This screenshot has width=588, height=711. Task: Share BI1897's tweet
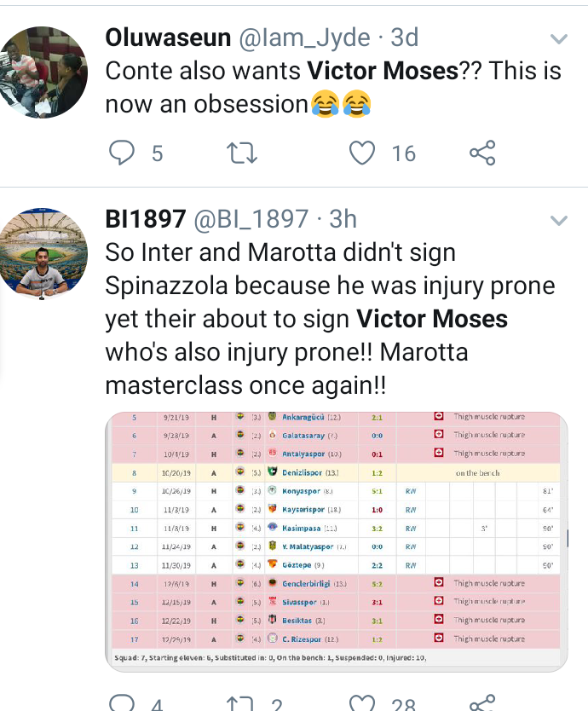click(x=482, y=702)
